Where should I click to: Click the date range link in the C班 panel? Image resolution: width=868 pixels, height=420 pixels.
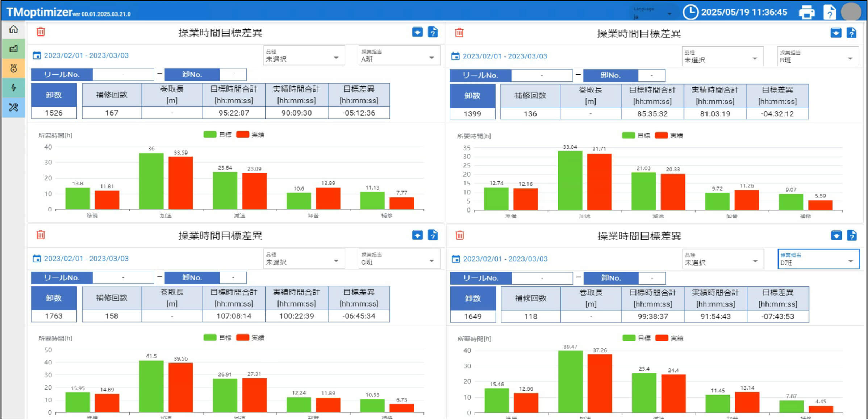click(x=87, y=259)
